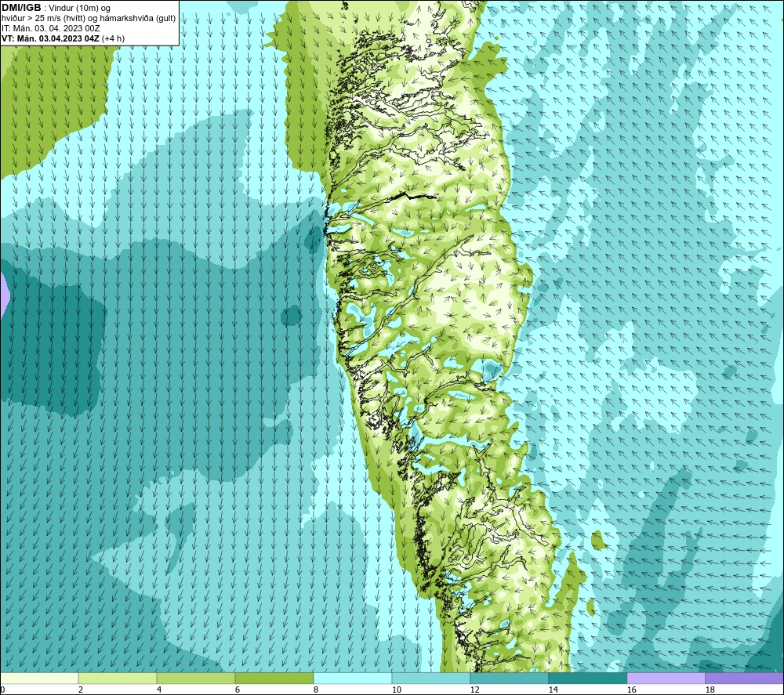Click the legend label '0'
The height and width of the screenshot is (695, 784).
(2, 690)
